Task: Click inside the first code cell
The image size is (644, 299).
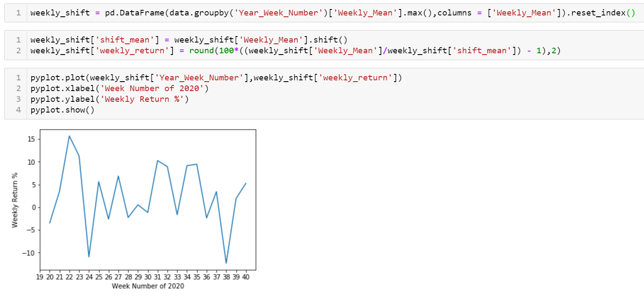Action: (301, 13)
